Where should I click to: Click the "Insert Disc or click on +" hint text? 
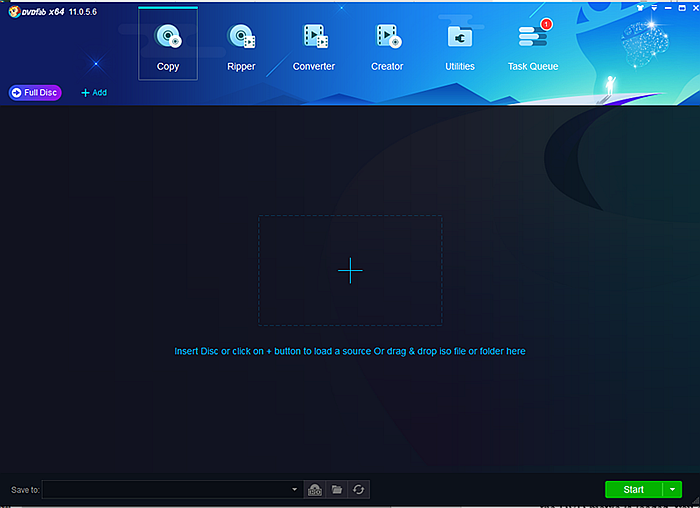click(x=350, y=351)
